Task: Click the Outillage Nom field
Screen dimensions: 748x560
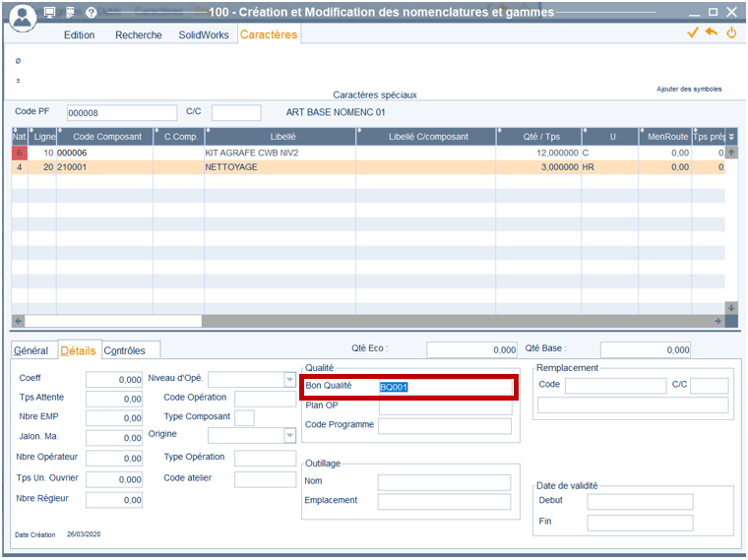Action: [444, 482]
